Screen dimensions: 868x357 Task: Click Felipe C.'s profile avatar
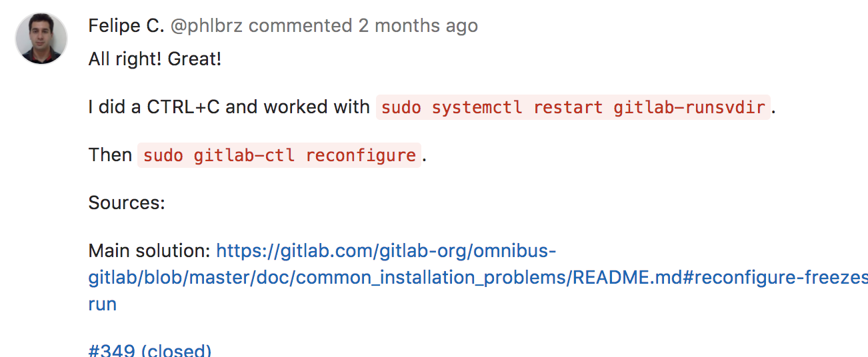[x=41, y=39]
